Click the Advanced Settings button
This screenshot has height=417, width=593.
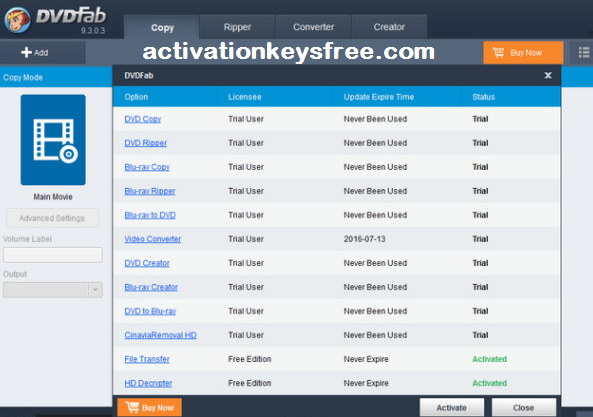52,218
